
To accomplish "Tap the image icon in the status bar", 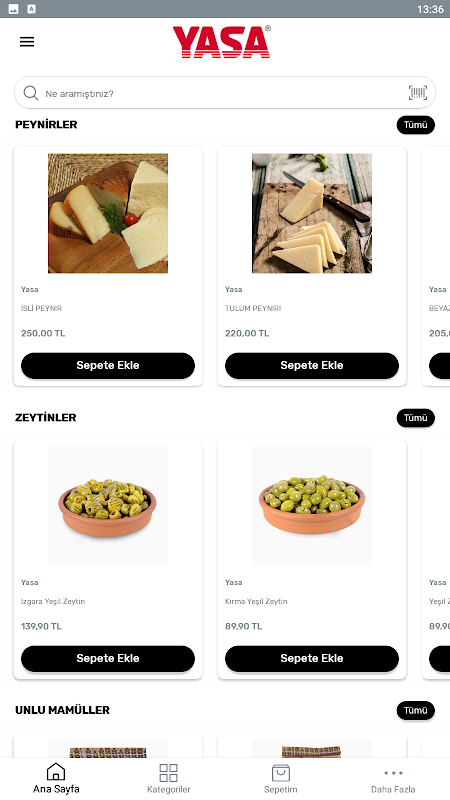I will tap(14, 9).
